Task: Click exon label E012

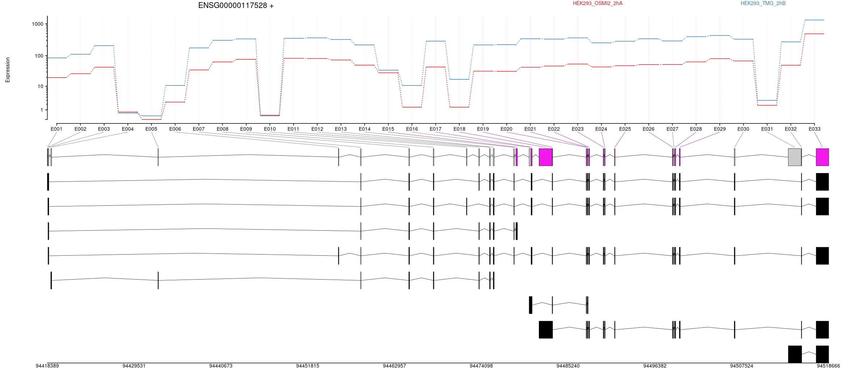Action: [317, 129]
